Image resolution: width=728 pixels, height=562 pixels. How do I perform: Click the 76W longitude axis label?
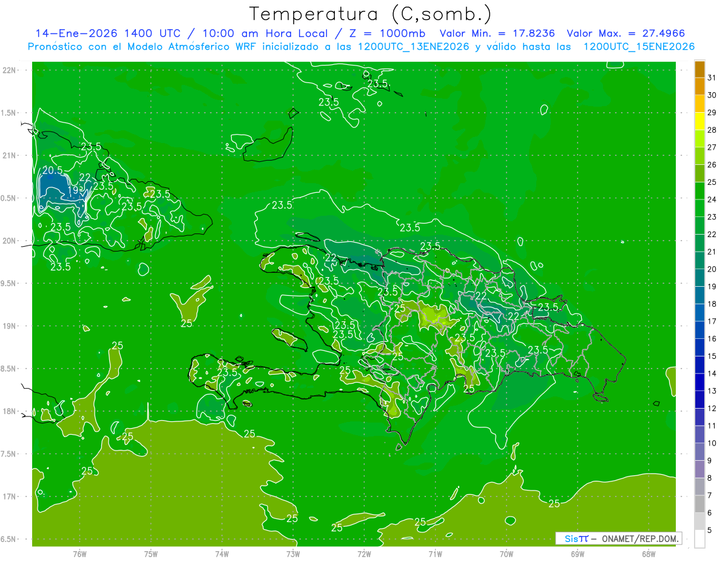79,554
